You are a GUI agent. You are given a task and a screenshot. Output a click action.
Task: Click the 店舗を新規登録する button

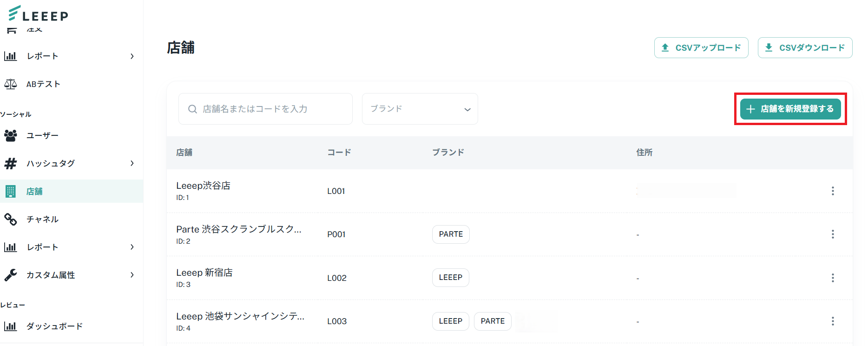(790, 109)
